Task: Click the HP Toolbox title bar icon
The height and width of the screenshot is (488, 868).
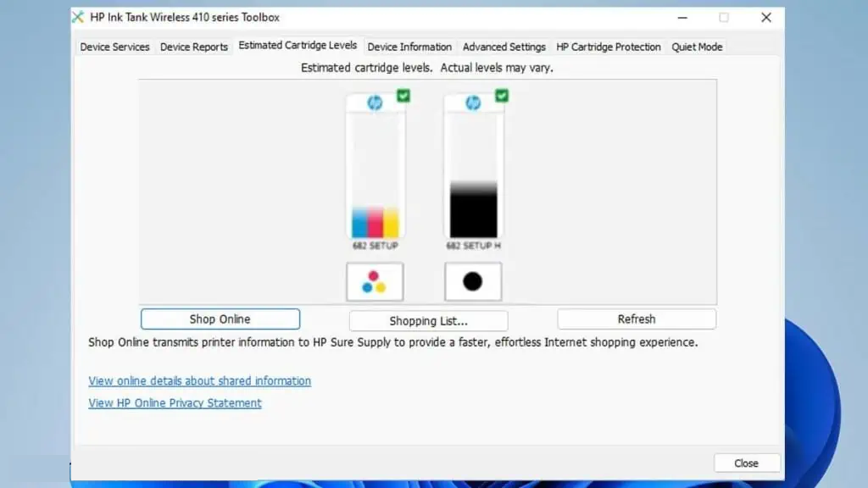Action: click(x=78, y=17)
